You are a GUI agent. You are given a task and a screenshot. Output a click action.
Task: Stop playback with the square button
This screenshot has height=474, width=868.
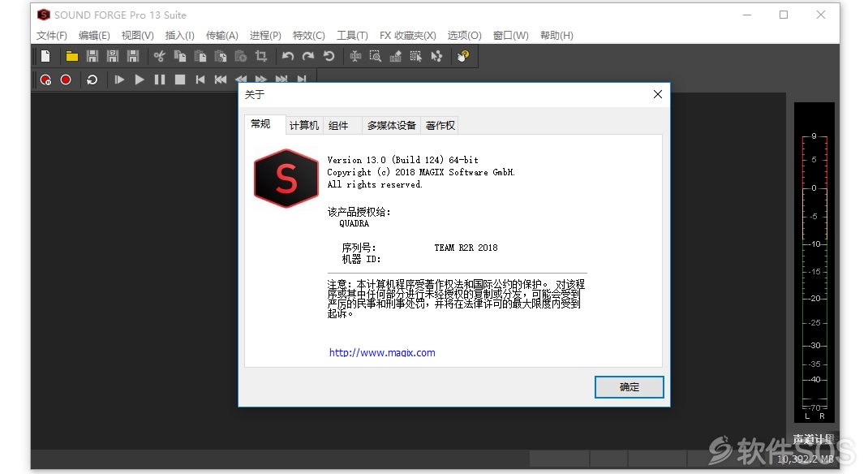click(180, 80)
